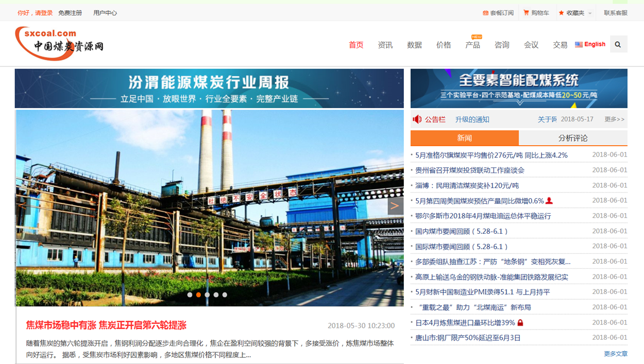Click the red lock icon beside Japan news

[x=520, y=323]
